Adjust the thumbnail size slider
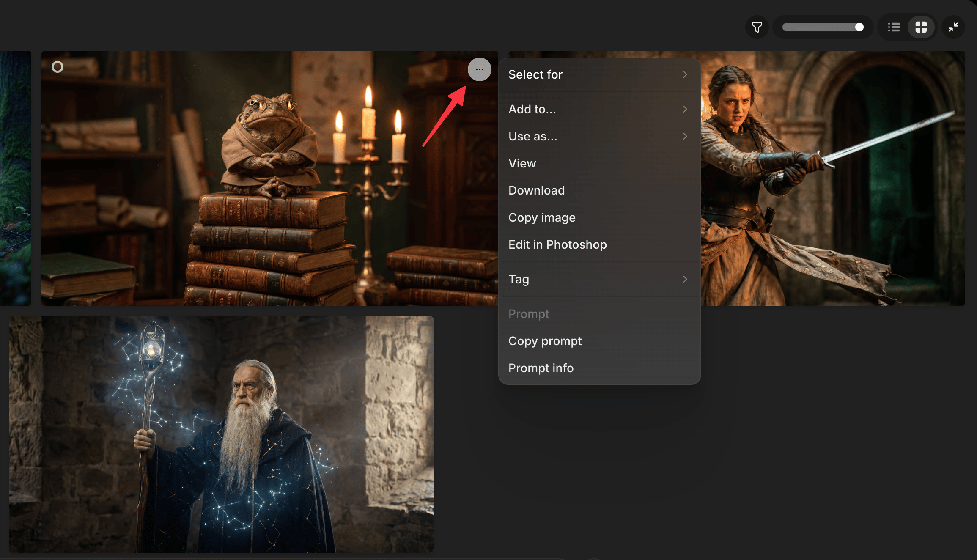This screenshot has height=560, width=977. pyautogui.click(x=823, y=27)
